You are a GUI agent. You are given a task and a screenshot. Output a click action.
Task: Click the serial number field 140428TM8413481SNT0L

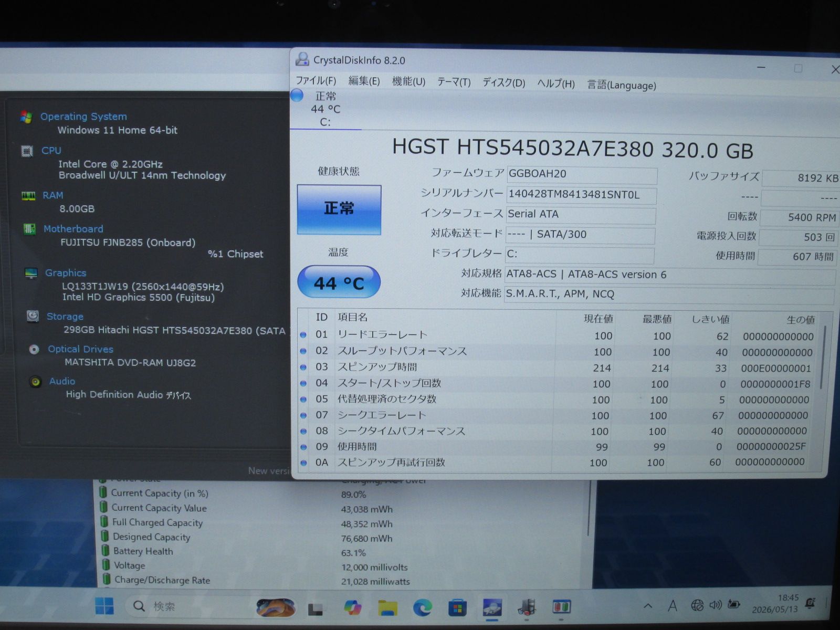click(581, 195)
